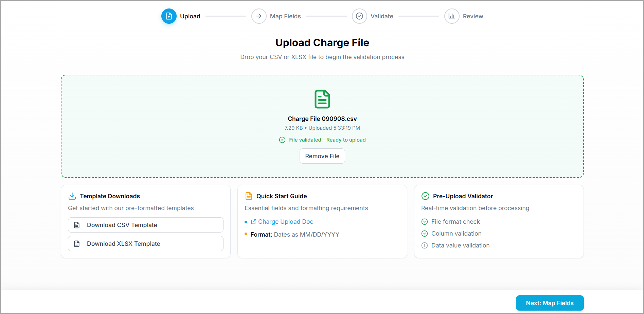
Task: Open the Charge Upload Doc link
Action: click(285, 222)
